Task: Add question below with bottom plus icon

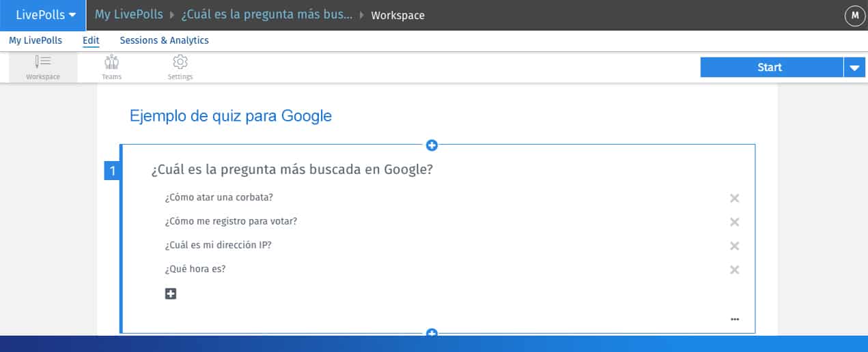Action: click(x=432, y=333)
